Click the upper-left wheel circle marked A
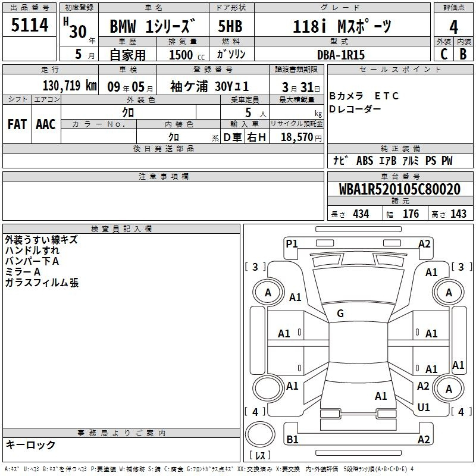476x476 pixels. [268, 292]
